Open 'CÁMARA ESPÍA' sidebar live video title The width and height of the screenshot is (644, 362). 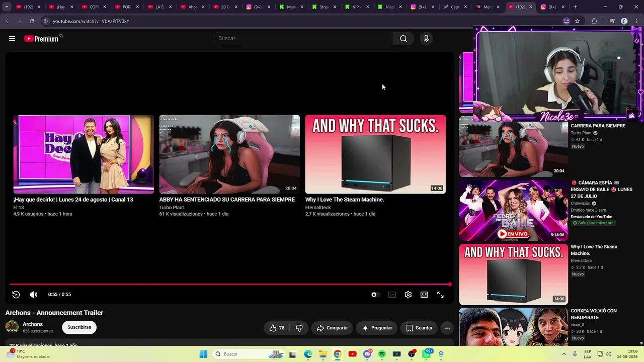[602, 190]
